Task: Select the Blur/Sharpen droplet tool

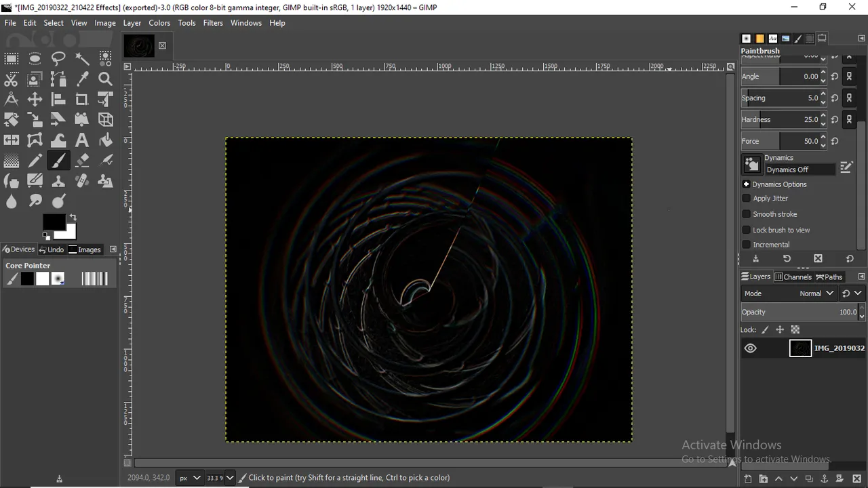Action: point(12,201)
